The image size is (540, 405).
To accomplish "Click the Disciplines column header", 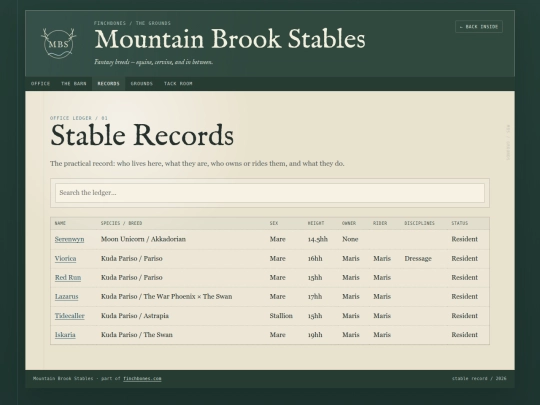I will (x=419, y=223).
